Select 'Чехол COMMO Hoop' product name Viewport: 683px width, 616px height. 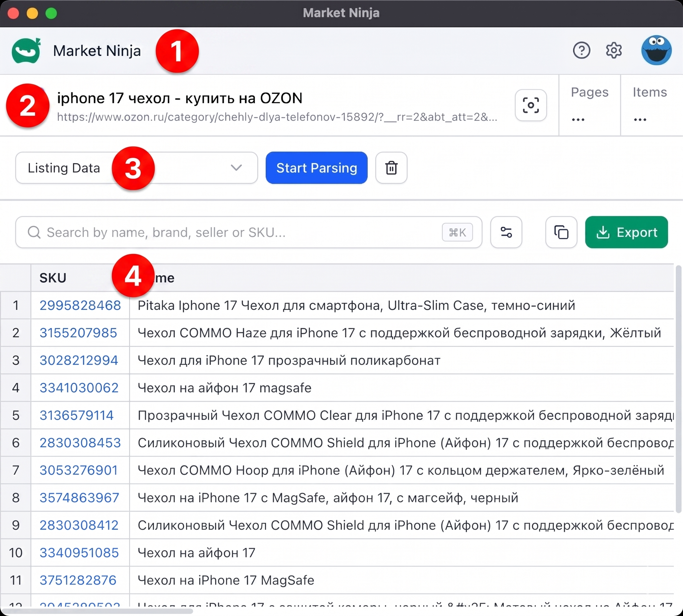click(x=401, y=470)
